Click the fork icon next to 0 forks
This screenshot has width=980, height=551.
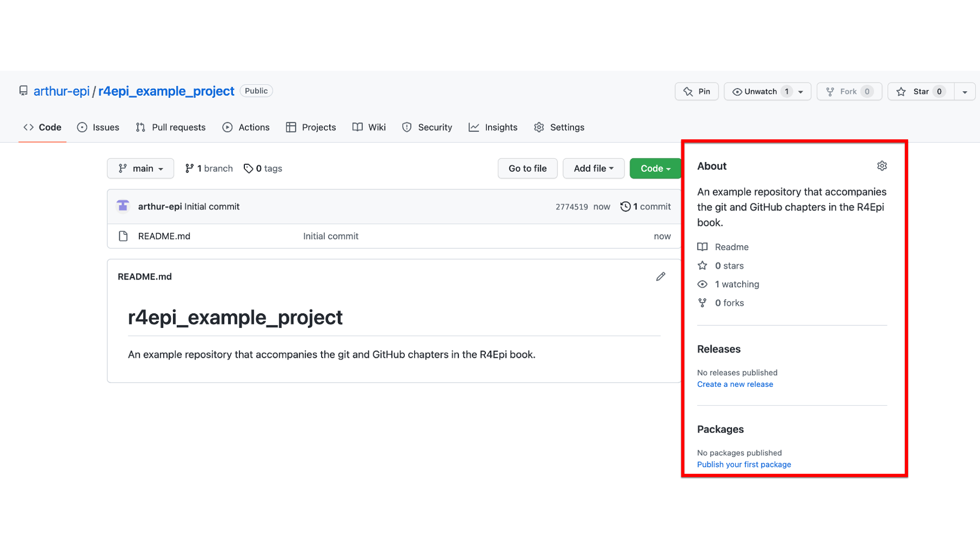(702, 303)
